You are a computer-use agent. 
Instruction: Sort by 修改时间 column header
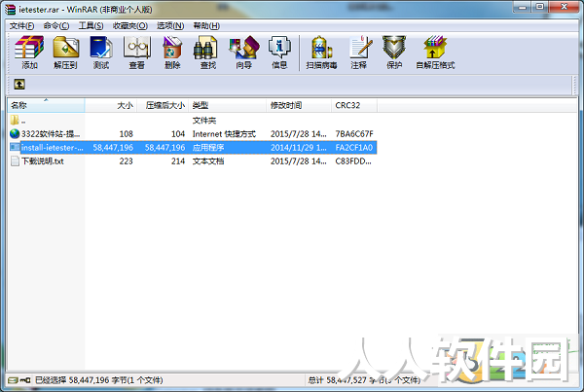click(x=299, y=105)
